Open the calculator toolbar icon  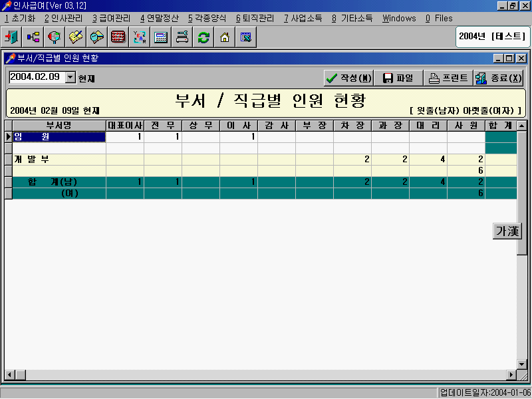point(161,37)
